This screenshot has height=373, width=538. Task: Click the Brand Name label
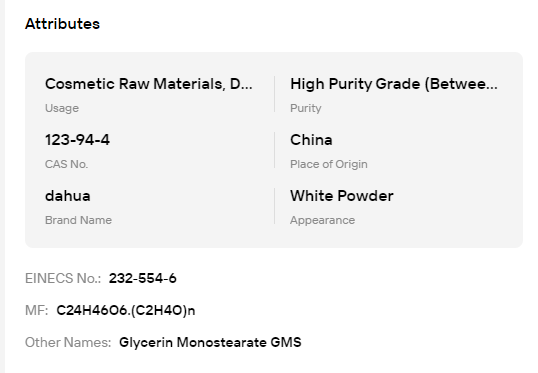[78, 220]
